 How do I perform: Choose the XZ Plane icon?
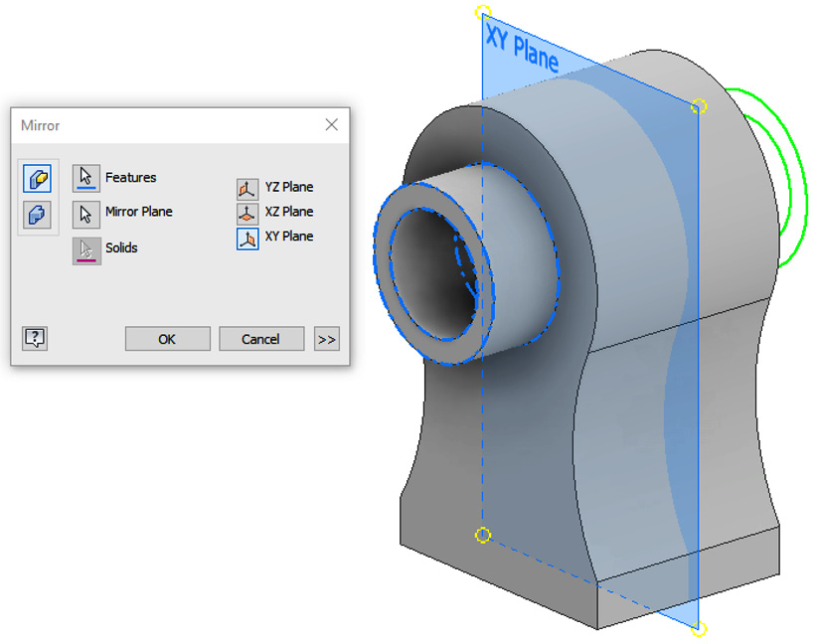click(x=247, y=214)
